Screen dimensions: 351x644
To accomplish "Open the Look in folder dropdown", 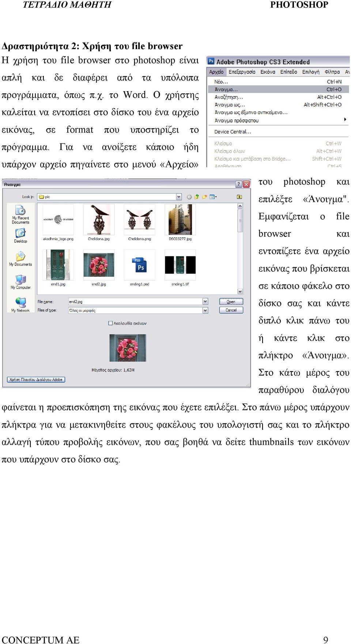I will (x=179, y=197).
